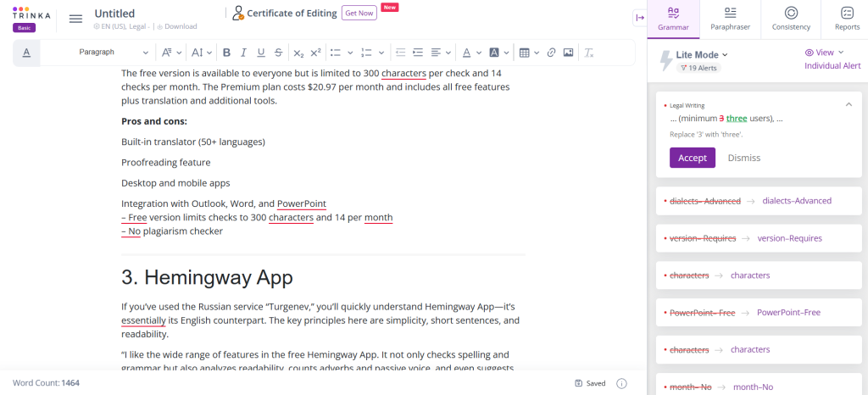868x395 pixels.
Task: Click the '3. Hemingway App' heading
Action: pyautogui.click(x=207, y=278)
